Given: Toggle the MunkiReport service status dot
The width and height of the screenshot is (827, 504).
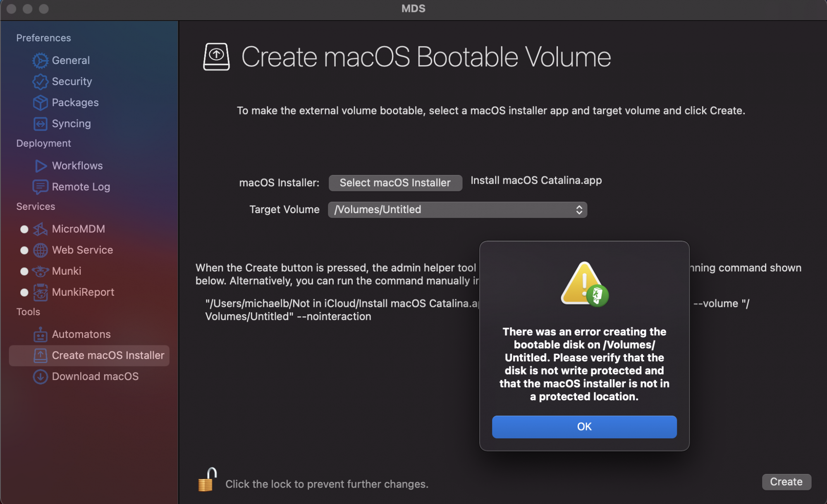Looking at the screenshot, I should point(24,292).
